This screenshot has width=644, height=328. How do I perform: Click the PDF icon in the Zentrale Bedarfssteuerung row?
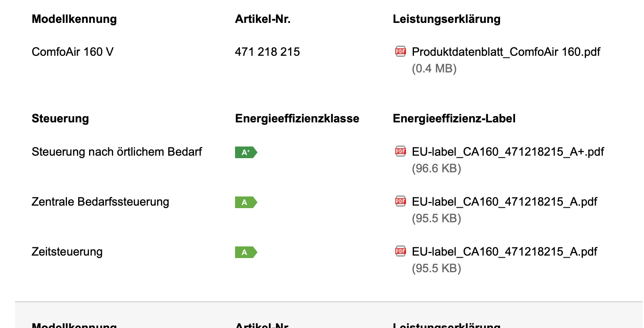coord(400,201)
